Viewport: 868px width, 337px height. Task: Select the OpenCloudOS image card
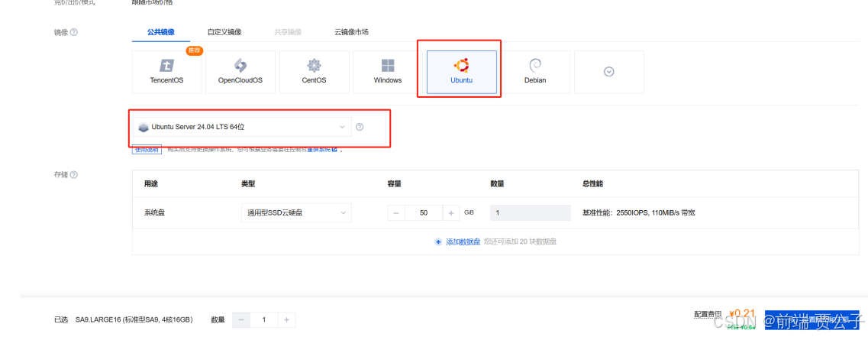[240, 72]
